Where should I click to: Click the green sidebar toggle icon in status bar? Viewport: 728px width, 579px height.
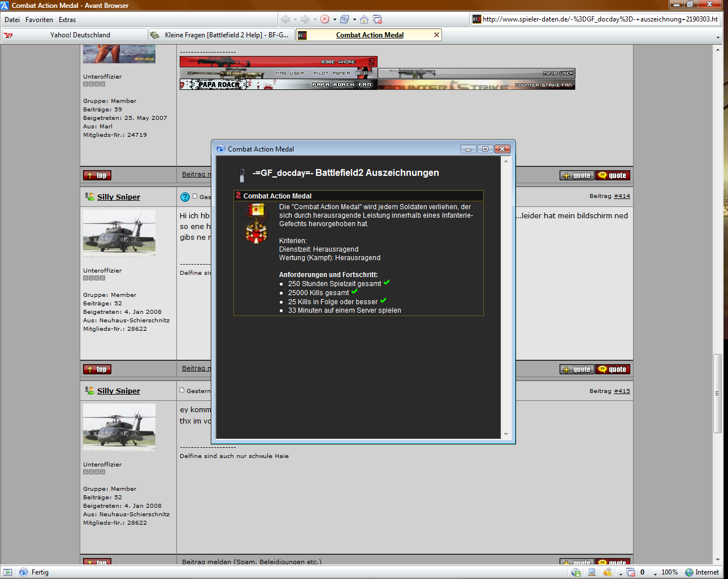coord(7,572)
